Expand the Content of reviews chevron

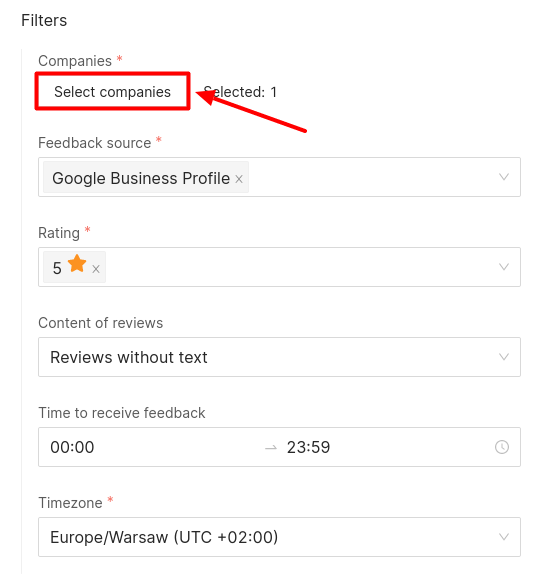504,357
